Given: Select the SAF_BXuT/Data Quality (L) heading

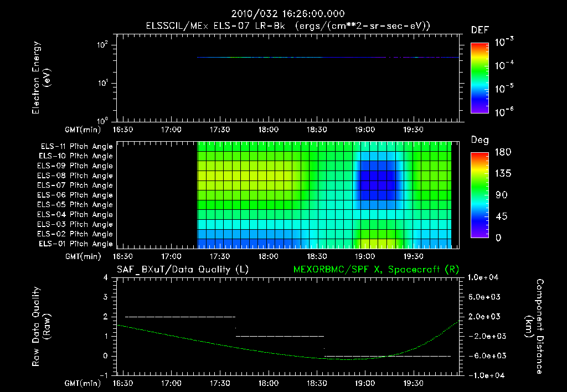Looking at the screenshot, I should coord(183,270).
